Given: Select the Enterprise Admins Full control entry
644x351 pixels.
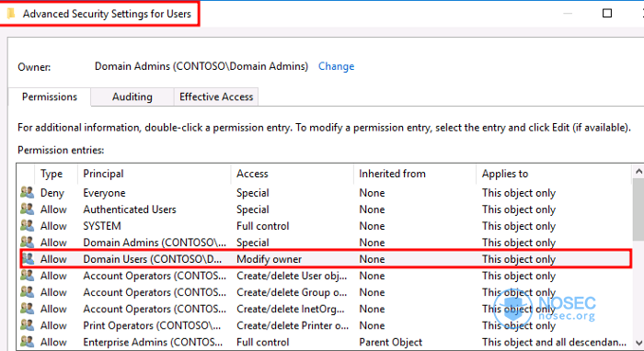Looking at the screenshot, I should [325, 342].
